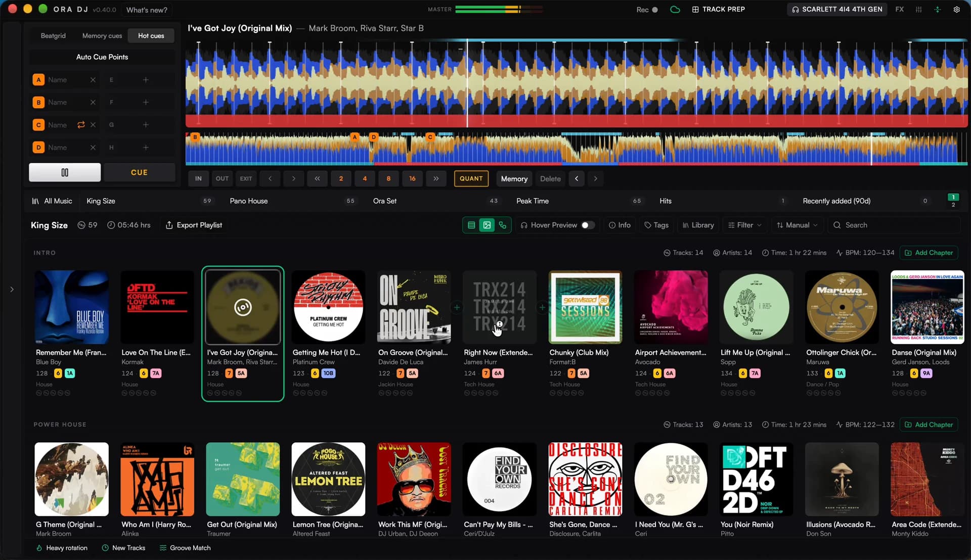
Task: Open Scarlett 4i4 audio device selector
Action: click(837, 10)
